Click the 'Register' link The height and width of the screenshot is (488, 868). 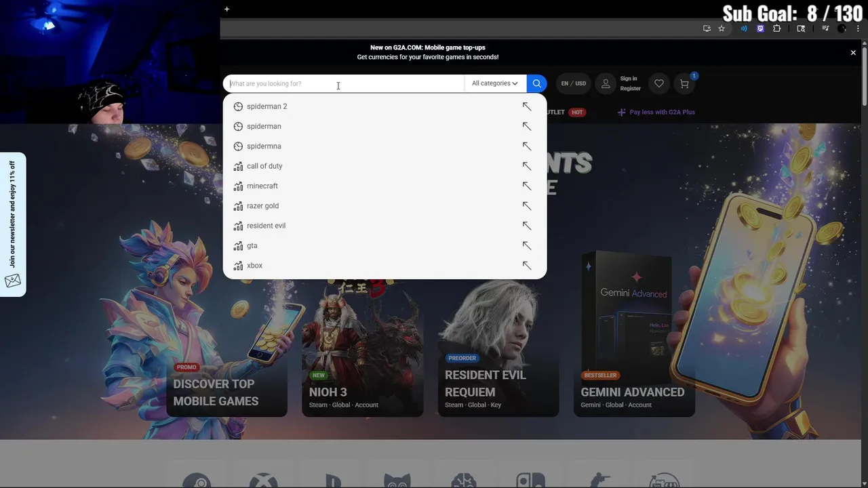[x=630, y=88]
